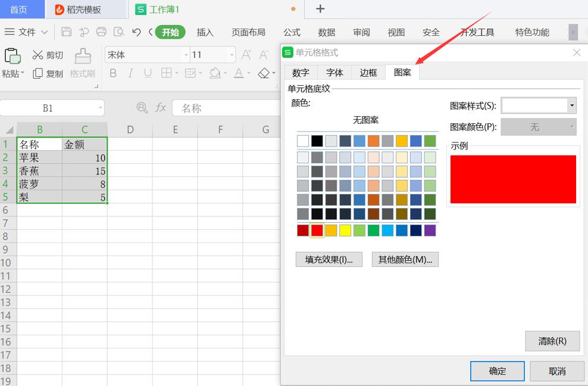Expand 文件 menu dropdown arrow
Screen dimensions: 588x386
[44, 32]
